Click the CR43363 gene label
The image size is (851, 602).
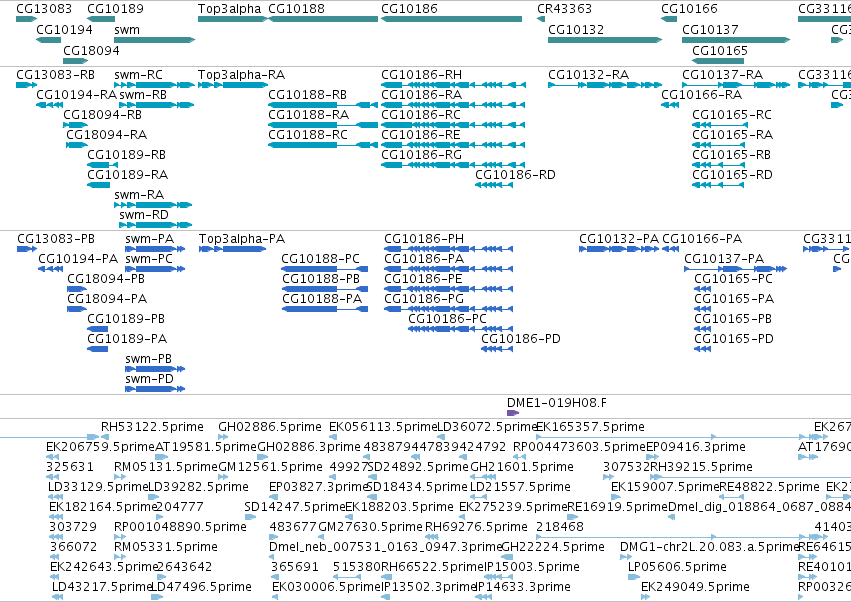click(564, 9)
